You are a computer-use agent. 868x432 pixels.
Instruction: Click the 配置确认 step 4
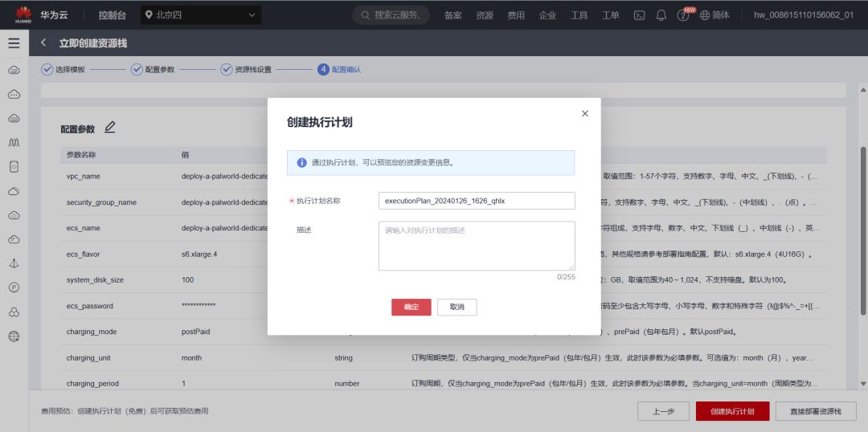pyautogui.click(x=339, y=70)
